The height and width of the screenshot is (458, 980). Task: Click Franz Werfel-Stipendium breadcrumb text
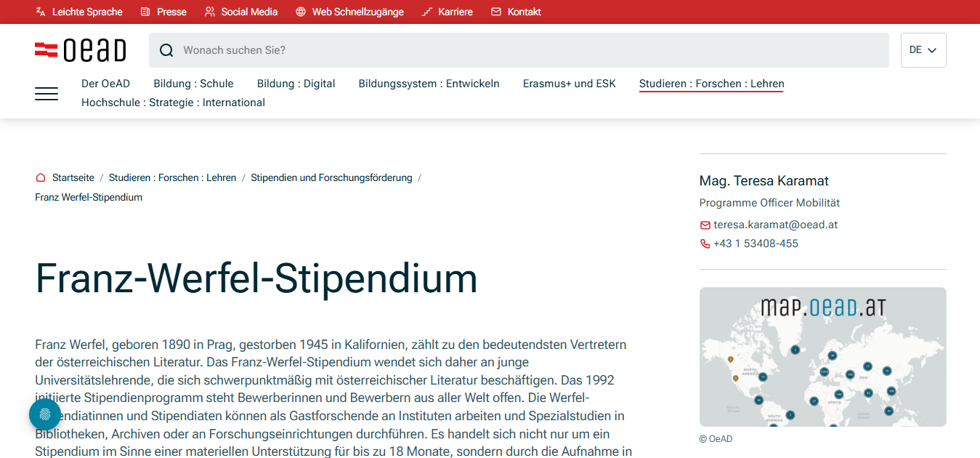coord(89,197)
